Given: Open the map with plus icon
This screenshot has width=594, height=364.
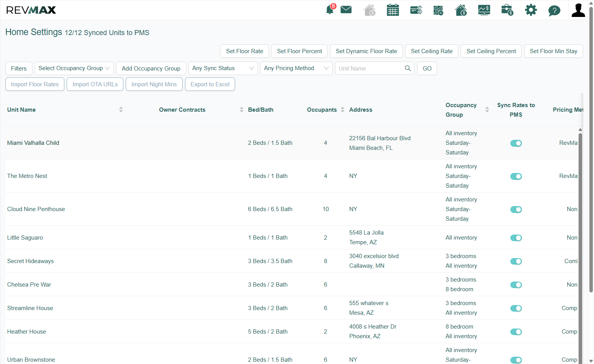Looking at the screenshot, I should click(x=438, y=10).
